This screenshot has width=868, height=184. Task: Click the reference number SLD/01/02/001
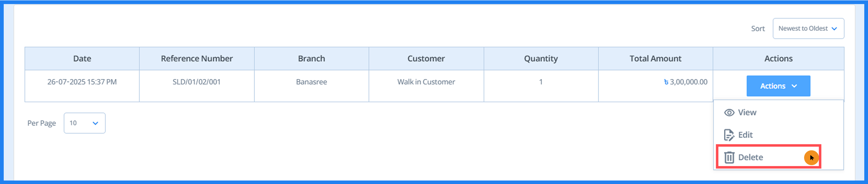click(x=197, y=81)
